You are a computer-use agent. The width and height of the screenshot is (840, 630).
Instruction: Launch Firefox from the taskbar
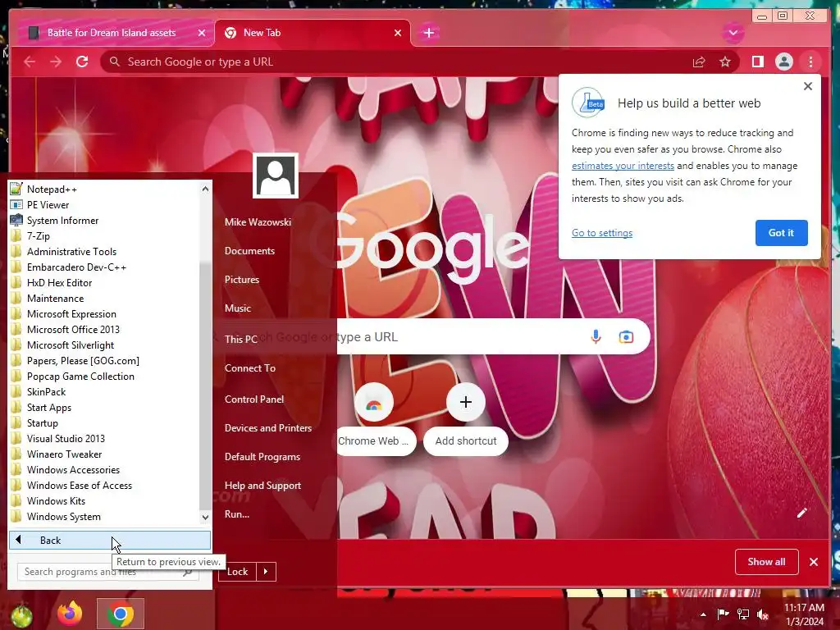click(71, 613)
